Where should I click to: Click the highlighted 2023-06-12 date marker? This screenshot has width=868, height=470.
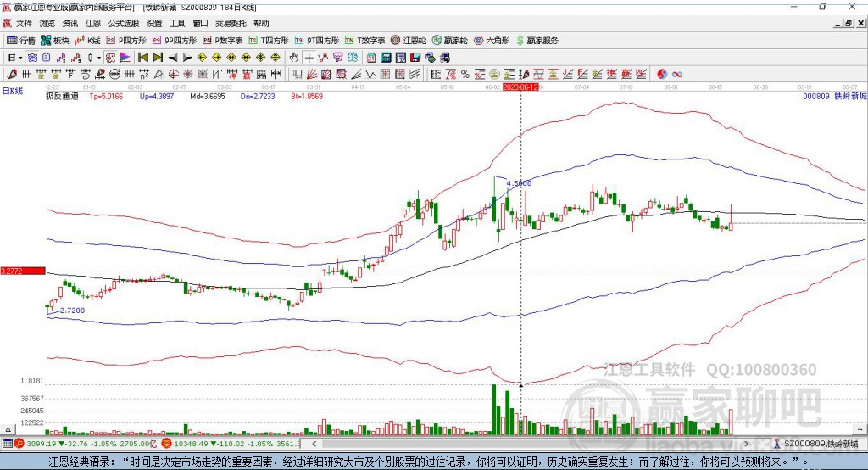520,87
